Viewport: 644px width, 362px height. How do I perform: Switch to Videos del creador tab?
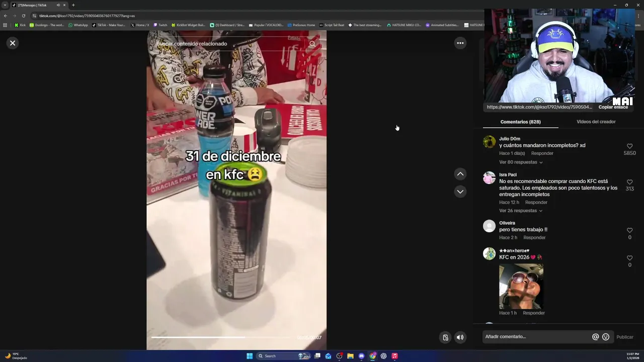tap(596, 122)
